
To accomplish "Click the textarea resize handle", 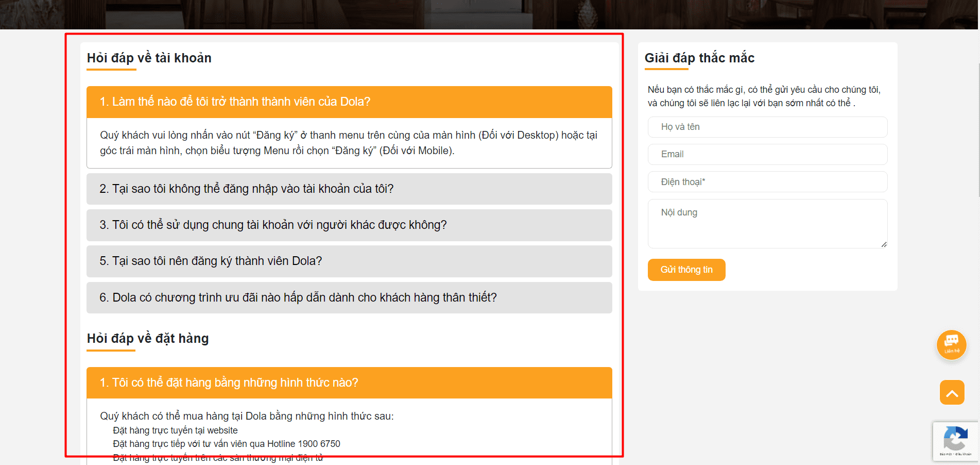I will (x=884, y=244).
